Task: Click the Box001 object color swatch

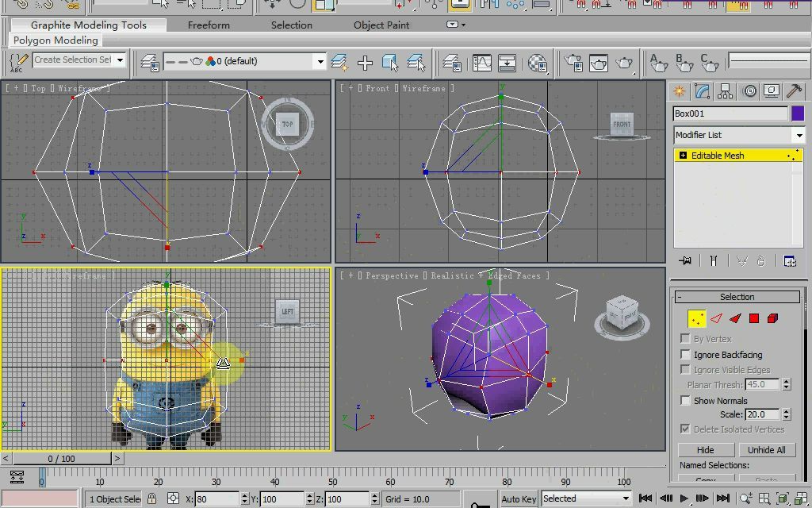Action: coord(799,113)
